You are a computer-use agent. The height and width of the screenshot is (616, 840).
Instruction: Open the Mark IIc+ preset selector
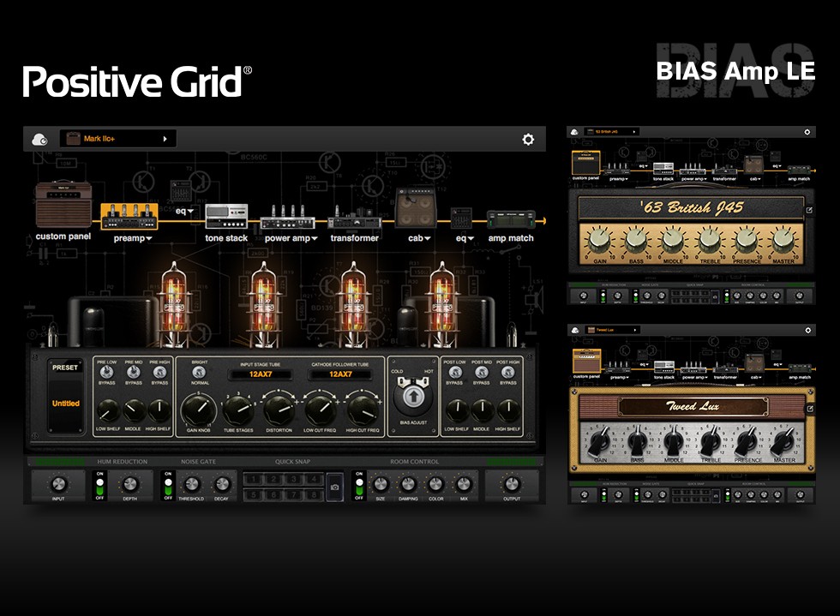click(x=118, y=139)
